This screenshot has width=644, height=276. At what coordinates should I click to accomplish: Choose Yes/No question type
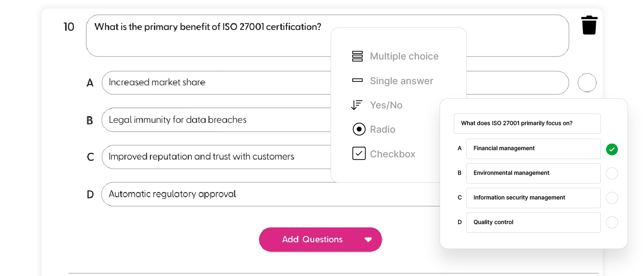386,105
